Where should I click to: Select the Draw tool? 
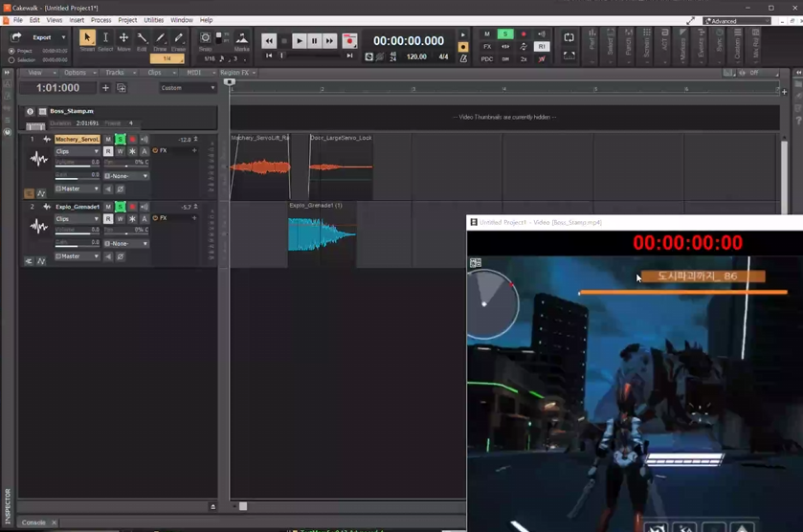click(x=160, y=38)
